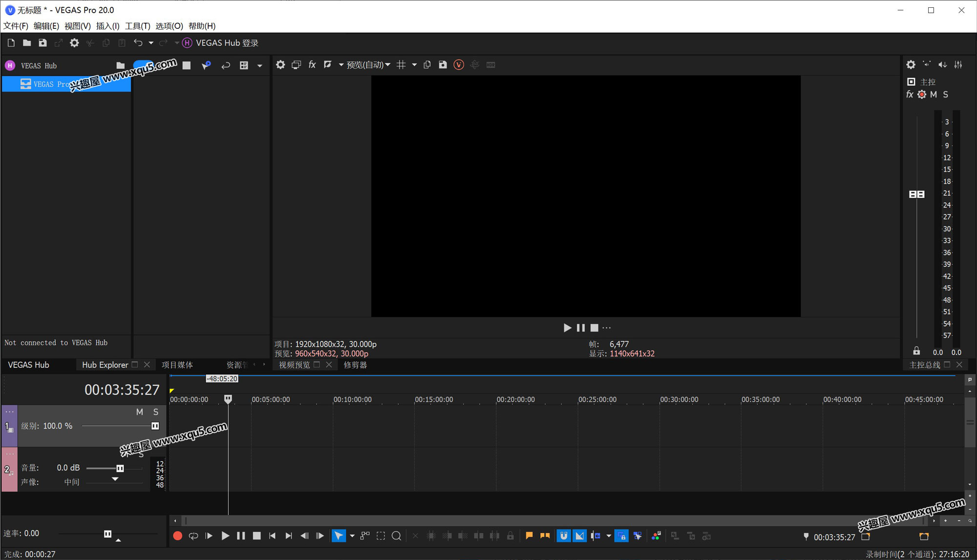Toggle snapping magnet button
The width and height of the screenshot is (977, 560).
click(x=563, y=536)
